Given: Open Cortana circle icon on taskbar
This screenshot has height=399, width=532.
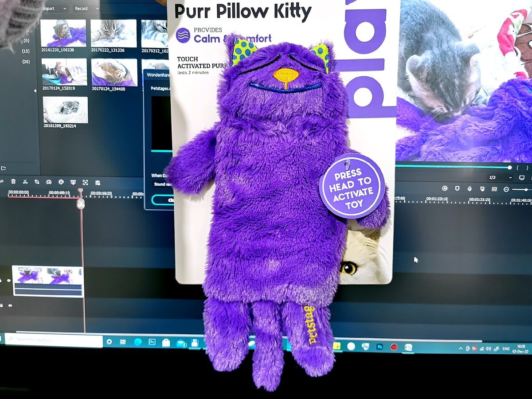Looking at the screenshot, I should 110,342.
